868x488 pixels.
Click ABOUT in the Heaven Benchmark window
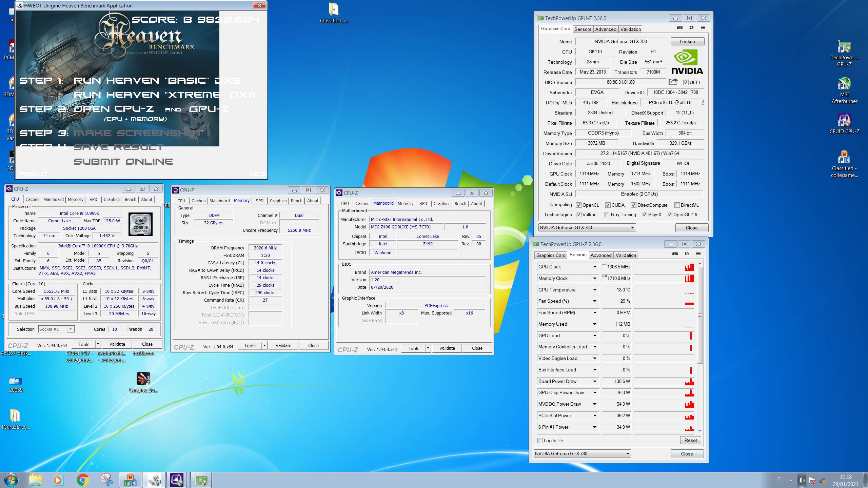[x=34, y=174]
